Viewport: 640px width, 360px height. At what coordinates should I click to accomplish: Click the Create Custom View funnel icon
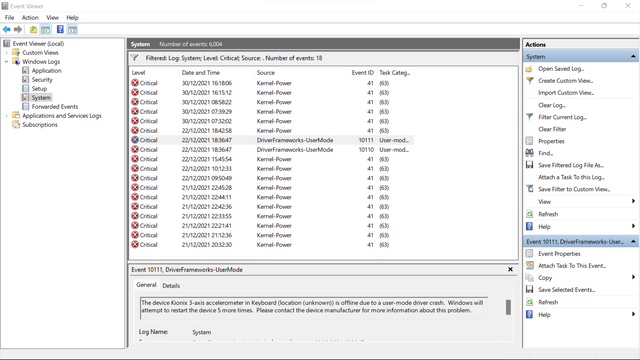click(529, 80)
